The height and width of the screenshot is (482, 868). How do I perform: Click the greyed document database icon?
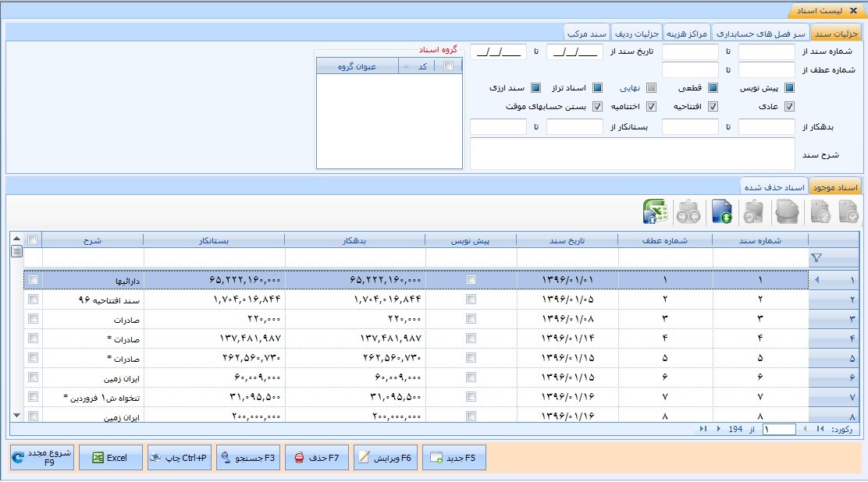tap(787, 212)
